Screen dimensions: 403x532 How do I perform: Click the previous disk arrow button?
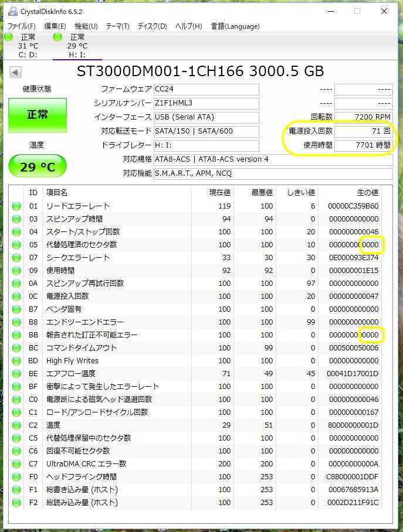15,72
